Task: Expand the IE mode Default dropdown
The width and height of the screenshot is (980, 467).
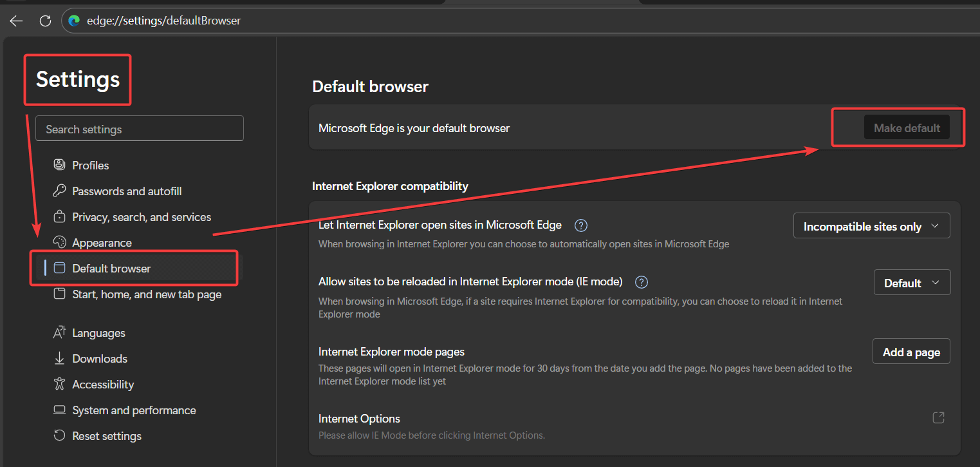Action: coord(912,283)
